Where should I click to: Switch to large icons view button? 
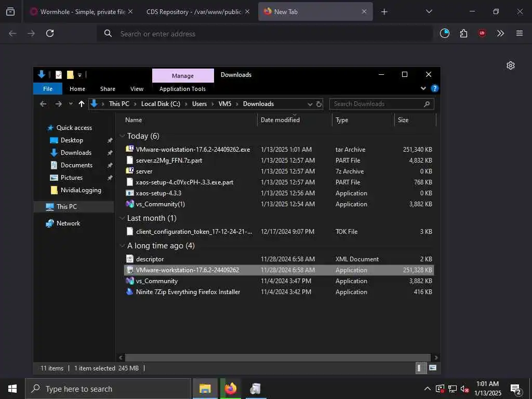[x=432, y=368]
